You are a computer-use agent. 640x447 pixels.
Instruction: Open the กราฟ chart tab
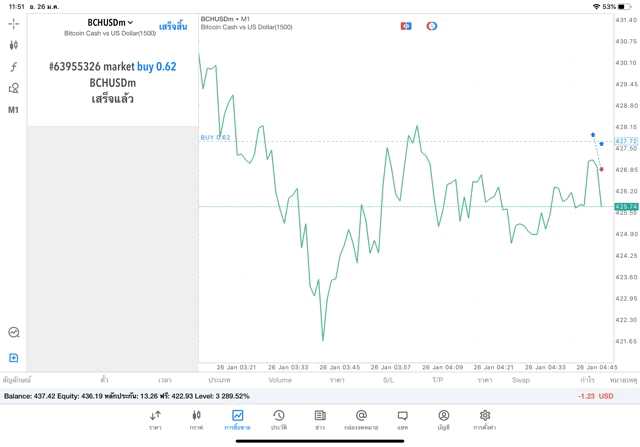click(x=196, y=420)
